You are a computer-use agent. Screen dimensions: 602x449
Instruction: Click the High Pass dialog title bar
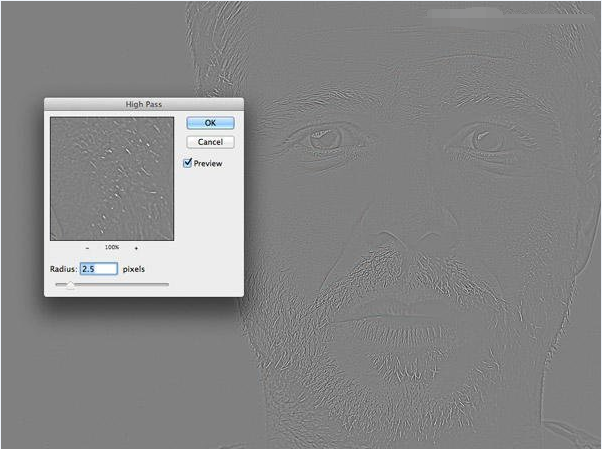[x=144, y=104]
